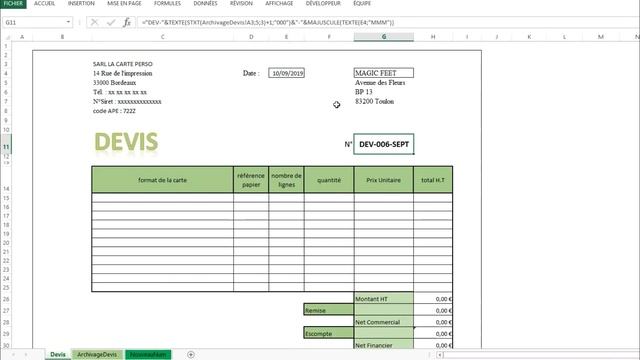
Task: Expand the Name Box dropdown arrow
Action: coord(68,22)
